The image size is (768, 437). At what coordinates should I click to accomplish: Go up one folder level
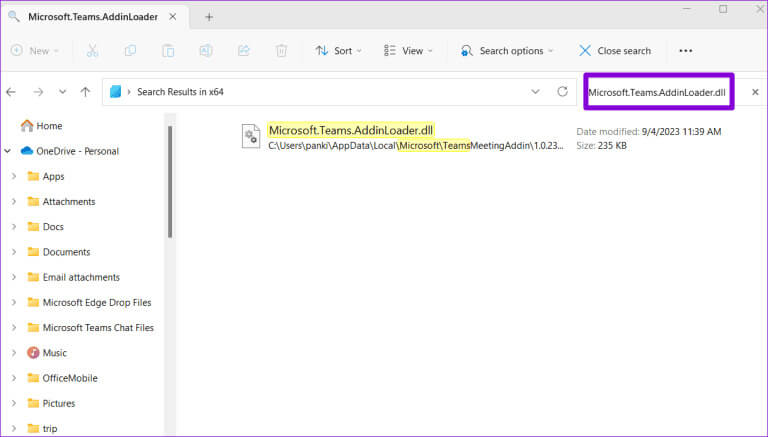(85, 92)
